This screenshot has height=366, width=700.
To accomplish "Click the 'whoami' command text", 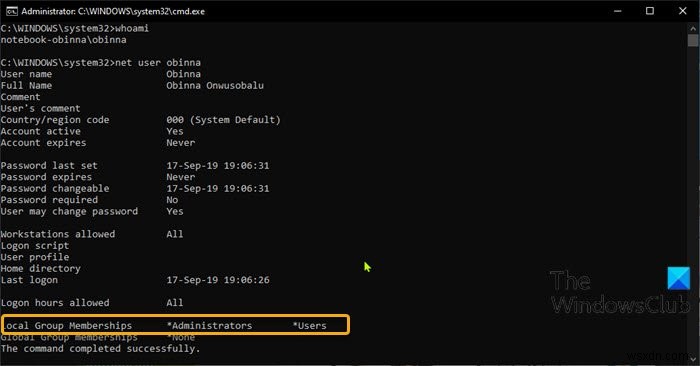I will 132,28.
